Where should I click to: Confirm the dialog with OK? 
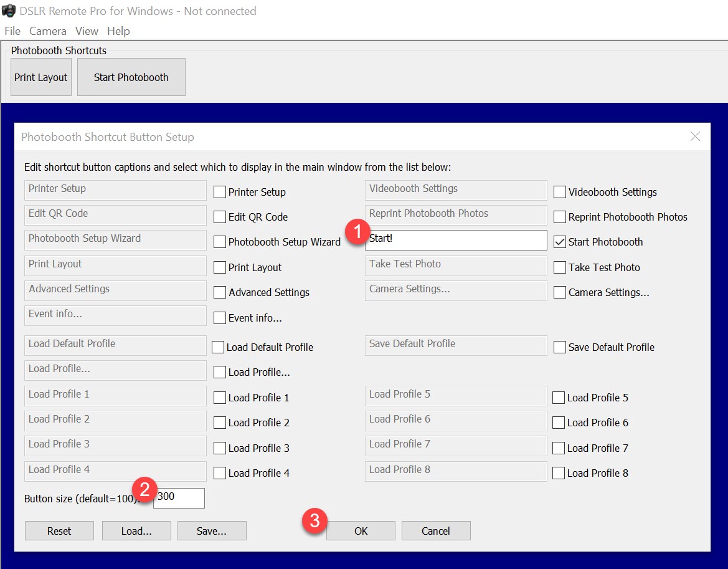[x=361, y=530]
